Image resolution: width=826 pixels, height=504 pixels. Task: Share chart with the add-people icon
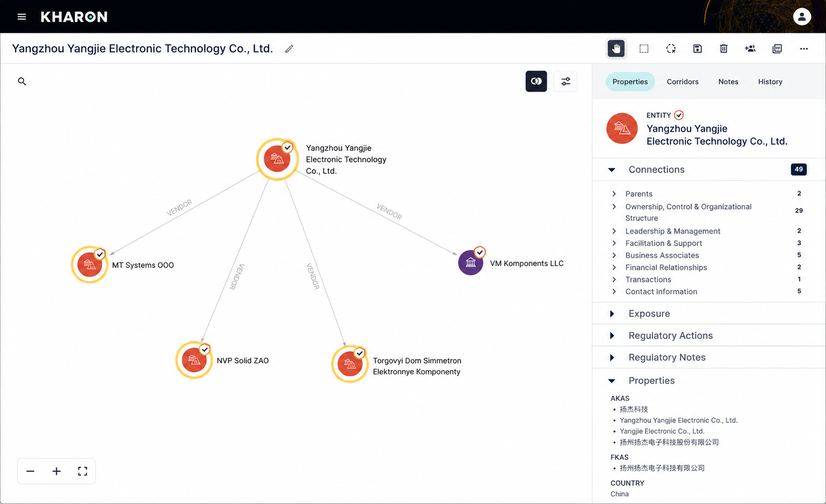(750, 48)
